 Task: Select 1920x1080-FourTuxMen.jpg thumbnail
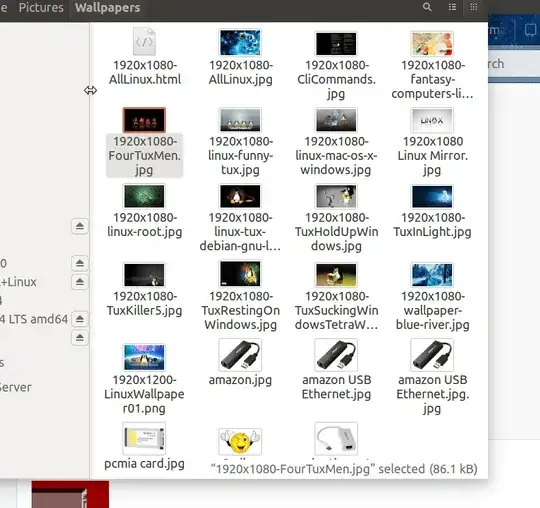tap(144, 120)
